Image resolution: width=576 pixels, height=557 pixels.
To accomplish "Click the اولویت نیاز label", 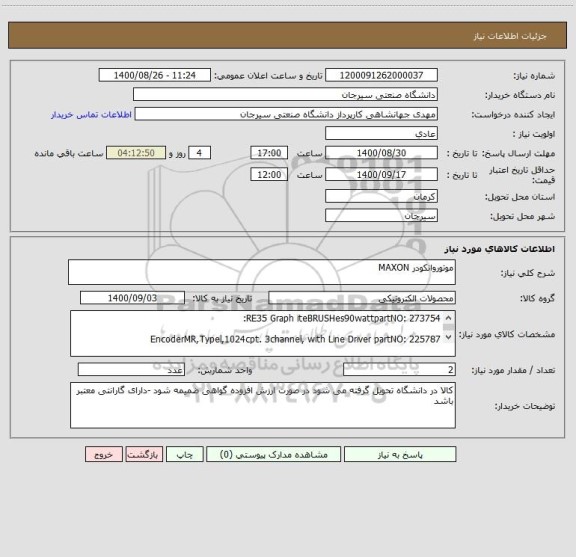I will click(x=534, y=134).
